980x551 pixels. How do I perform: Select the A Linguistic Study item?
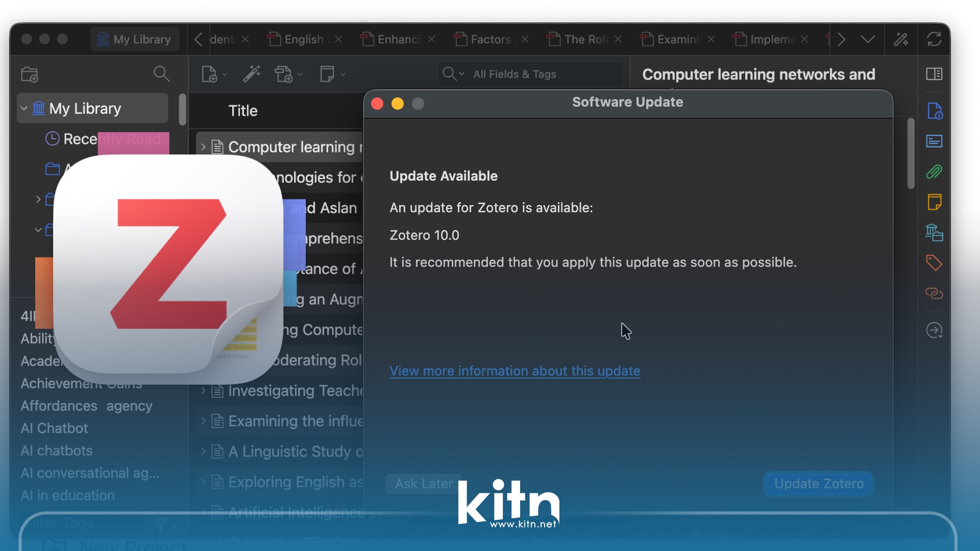click(x=295, y=452)
